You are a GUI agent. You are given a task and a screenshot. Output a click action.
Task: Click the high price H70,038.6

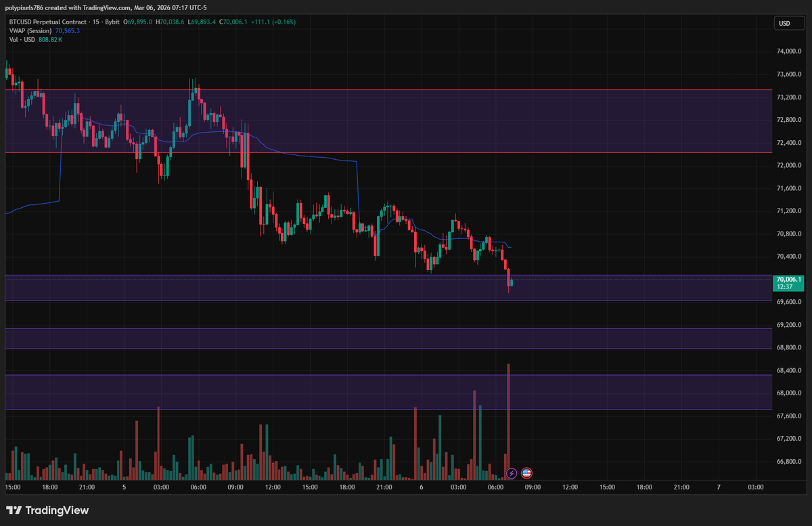[x=171, y=22]
